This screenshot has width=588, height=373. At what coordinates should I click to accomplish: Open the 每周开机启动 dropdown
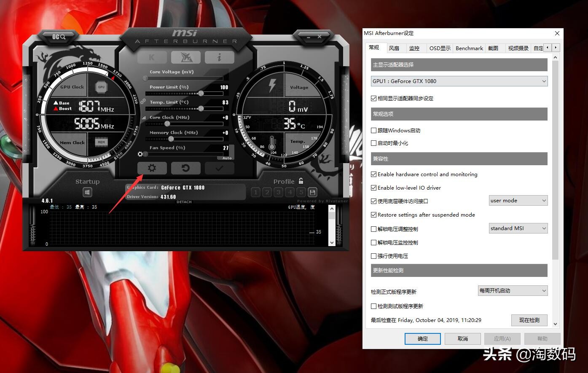pos(513,290)
